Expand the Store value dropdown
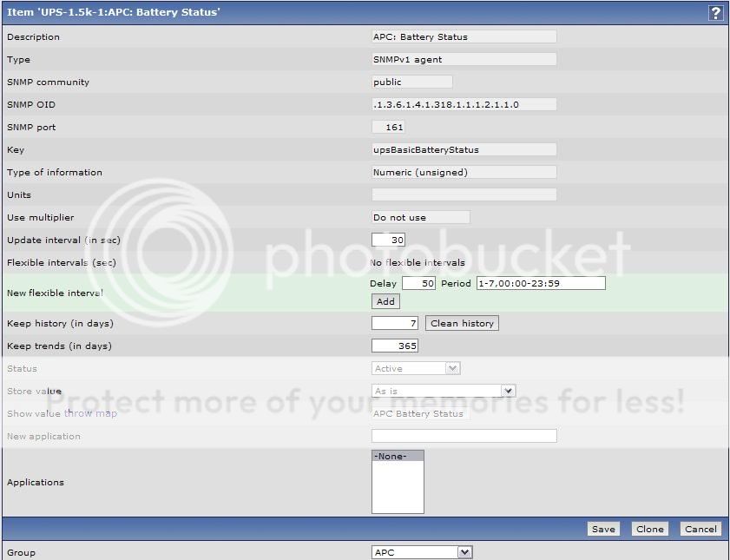Viewport: 730px width, 560px height. coord(444,391)
